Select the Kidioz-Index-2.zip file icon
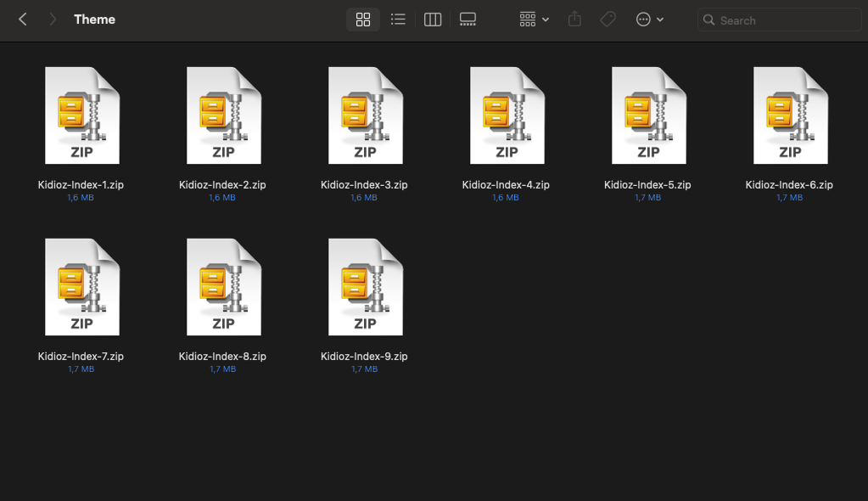This screenshot has width=868, height=501. click(224, 115)
